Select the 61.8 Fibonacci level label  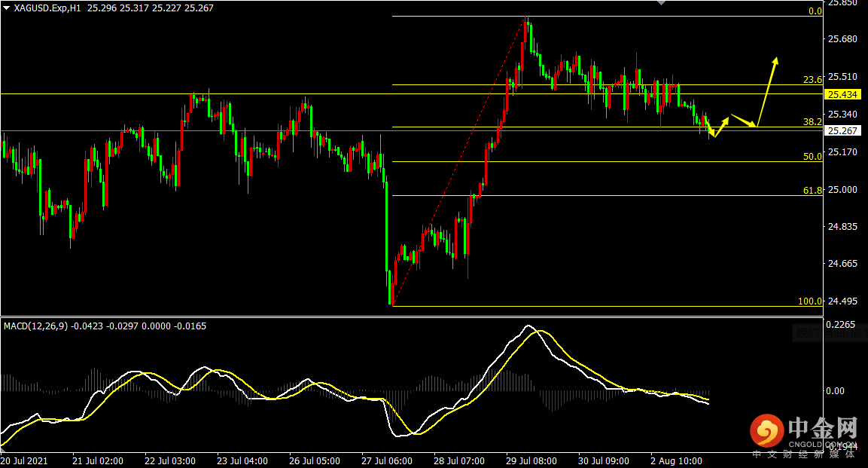pos(812,191)
